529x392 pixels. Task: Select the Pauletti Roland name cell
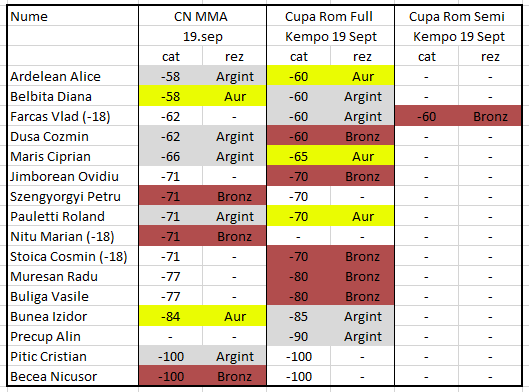73,216
